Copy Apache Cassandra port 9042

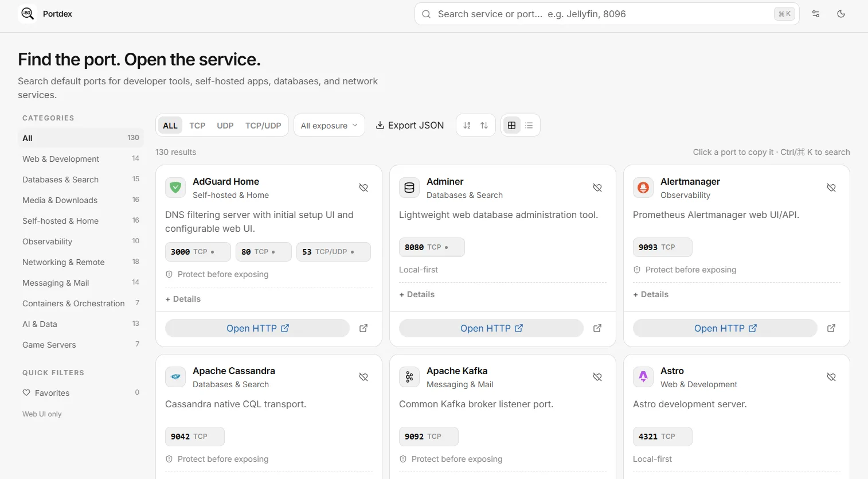195,437
